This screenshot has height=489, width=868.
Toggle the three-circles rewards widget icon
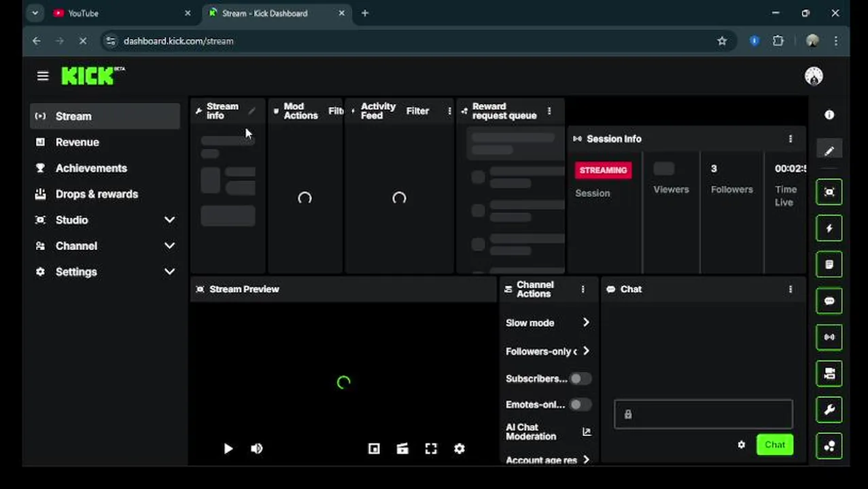click(829, 446)
